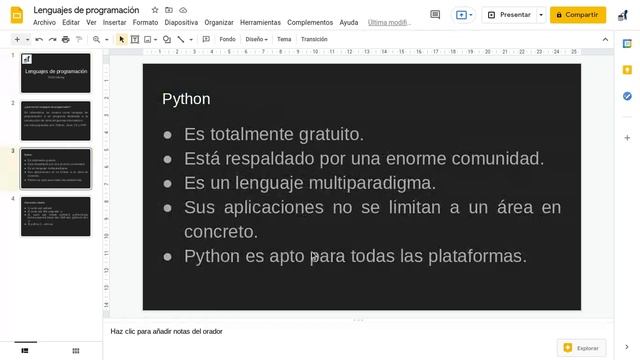The height and width of the screenshot is (360, 640).
Task: Click the Compartir button
Action: click(578, 15)
